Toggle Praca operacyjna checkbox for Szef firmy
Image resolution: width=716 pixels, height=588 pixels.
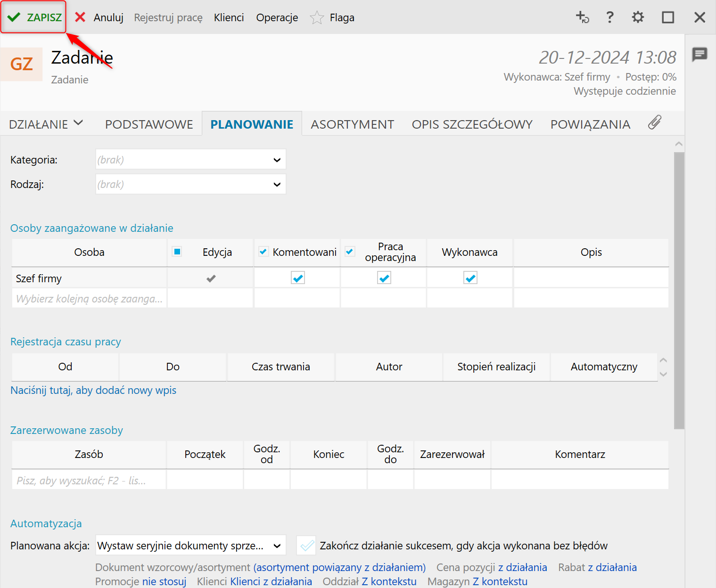[x=384, y=278]
